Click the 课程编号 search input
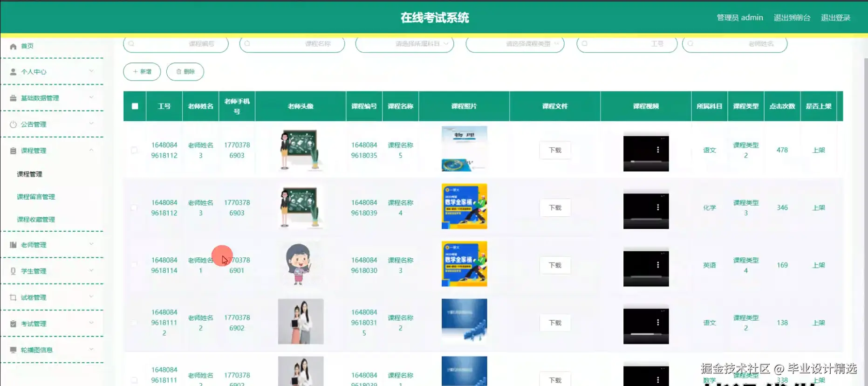Screen dimensions: 868x386 tap(176, 44)
